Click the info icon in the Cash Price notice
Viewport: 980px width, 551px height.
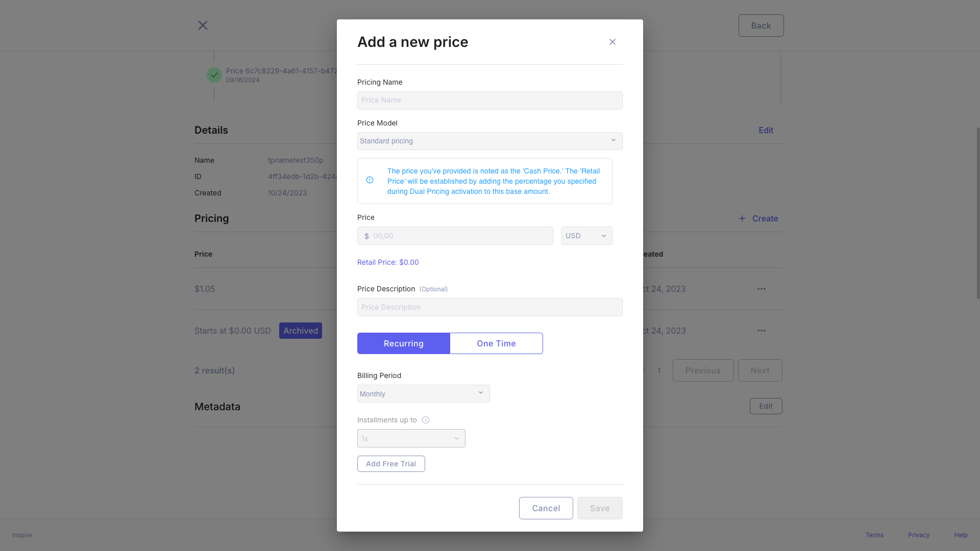pos(370,180)
